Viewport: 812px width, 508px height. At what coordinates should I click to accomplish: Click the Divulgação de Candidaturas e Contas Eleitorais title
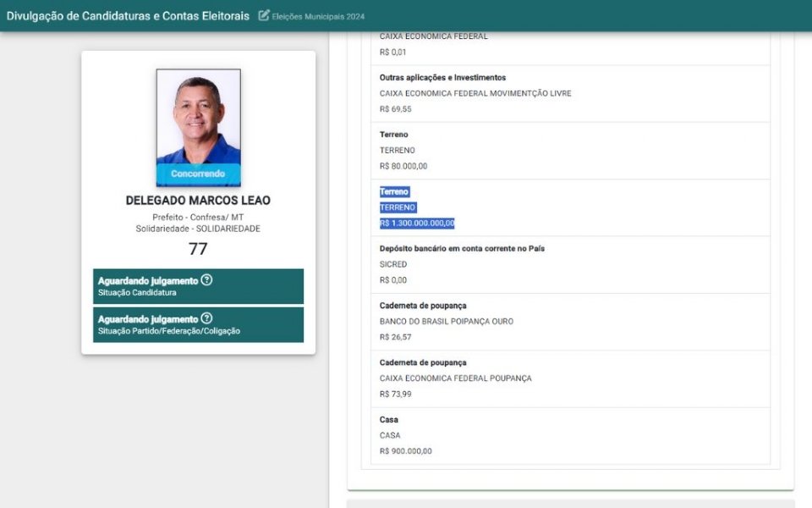[x=128, y=15]
